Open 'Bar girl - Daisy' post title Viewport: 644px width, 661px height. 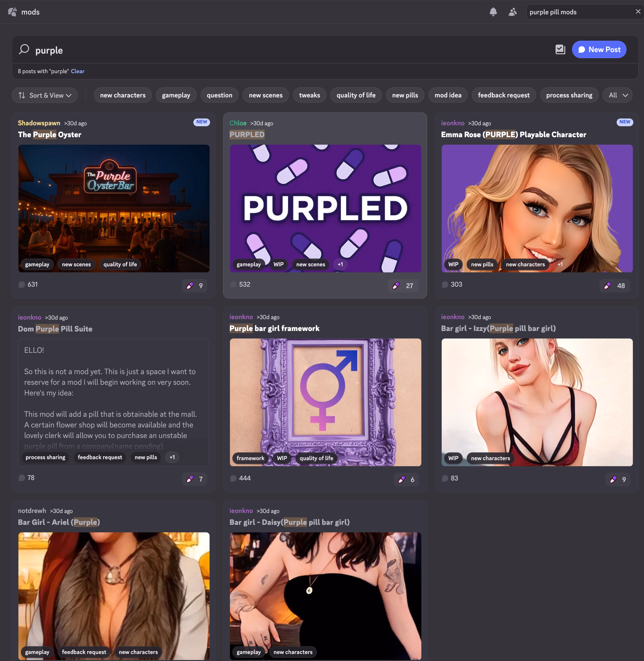click(290, 522)
